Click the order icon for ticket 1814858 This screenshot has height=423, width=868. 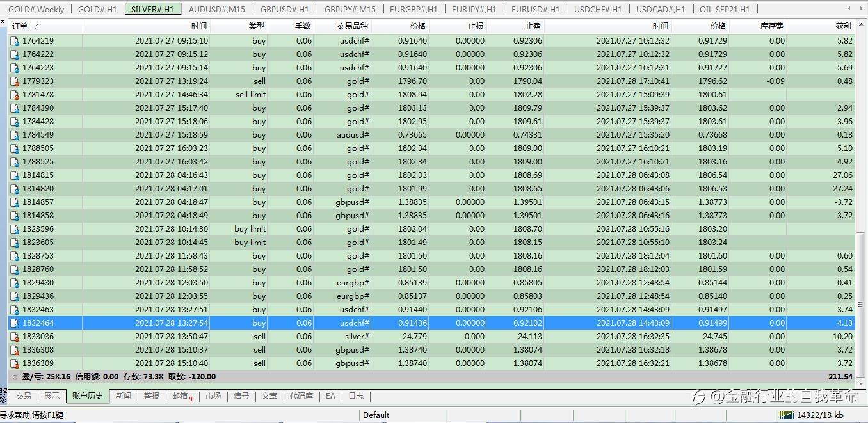click(15, 216)
